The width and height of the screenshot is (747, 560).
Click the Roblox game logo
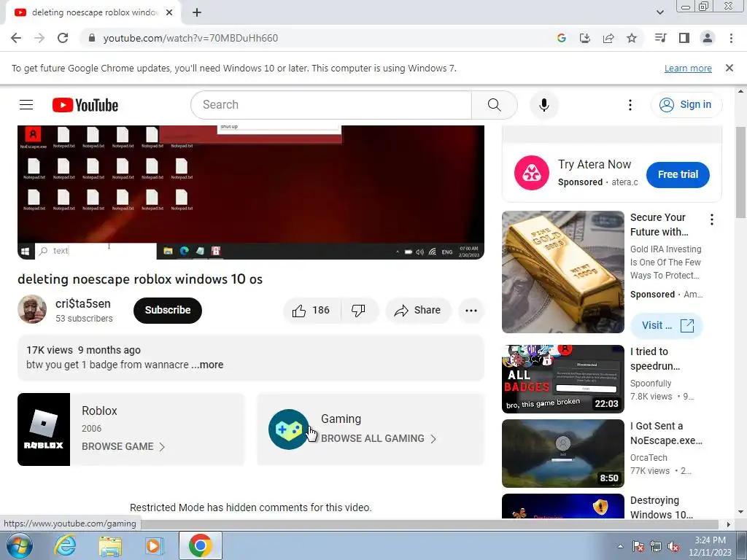click(x=44, y=429)
